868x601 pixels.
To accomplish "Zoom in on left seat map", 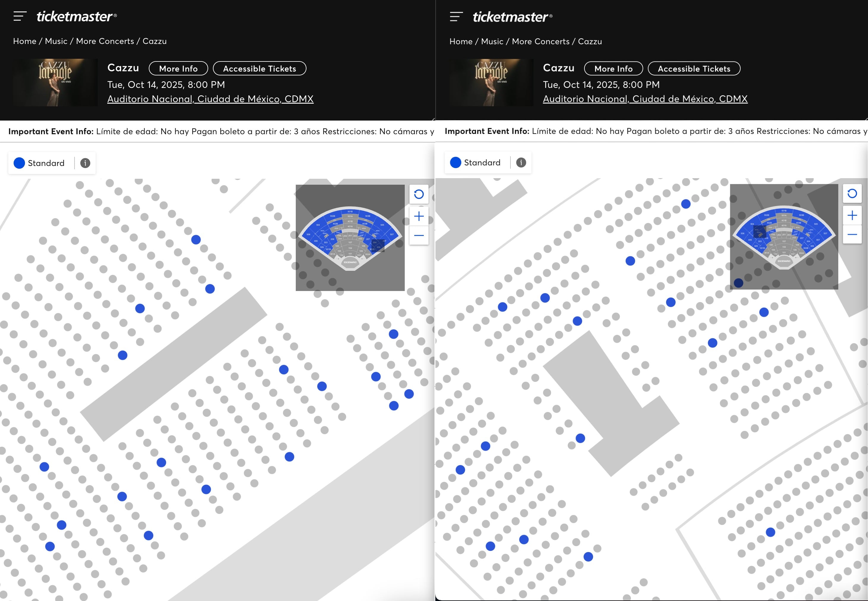I will tap(419, 216).
